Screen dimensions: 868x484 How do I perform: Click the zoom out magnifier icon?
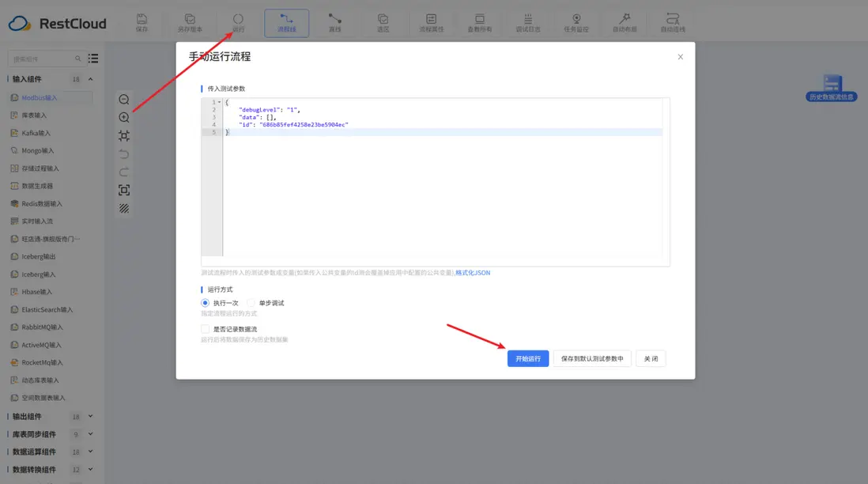[124, 100]
